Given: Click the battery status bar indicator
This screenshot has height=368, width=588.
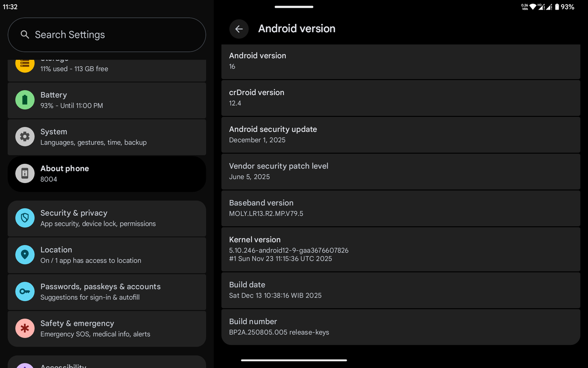Looking at the screenshot, I should (x=557, y=7).
